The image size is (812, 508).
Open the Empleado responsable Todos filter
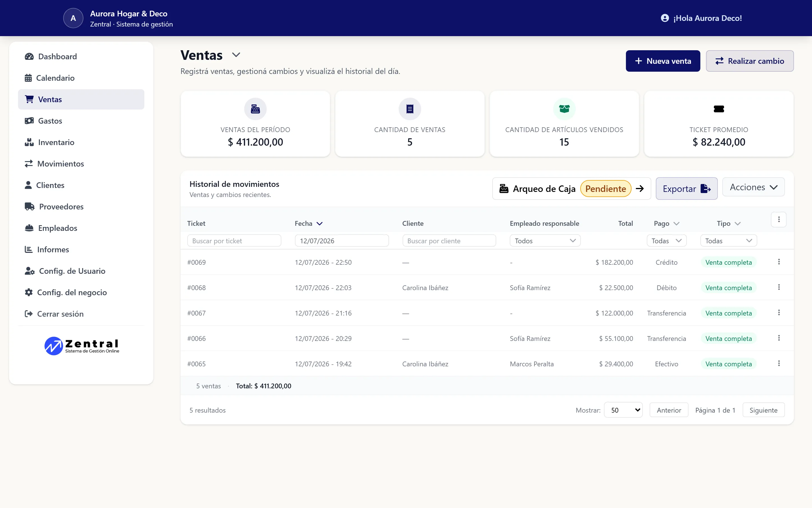545,240
